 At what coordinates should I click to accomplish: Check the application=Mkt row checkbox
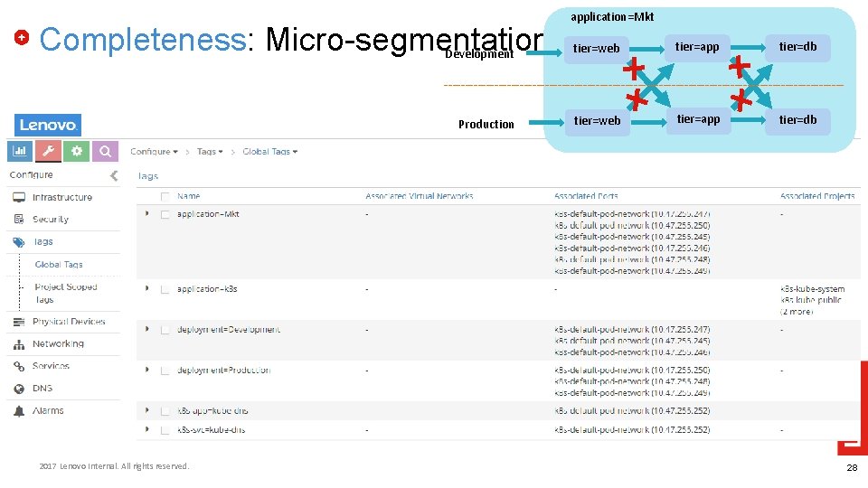pyautogui.click(x=165, y=215)
